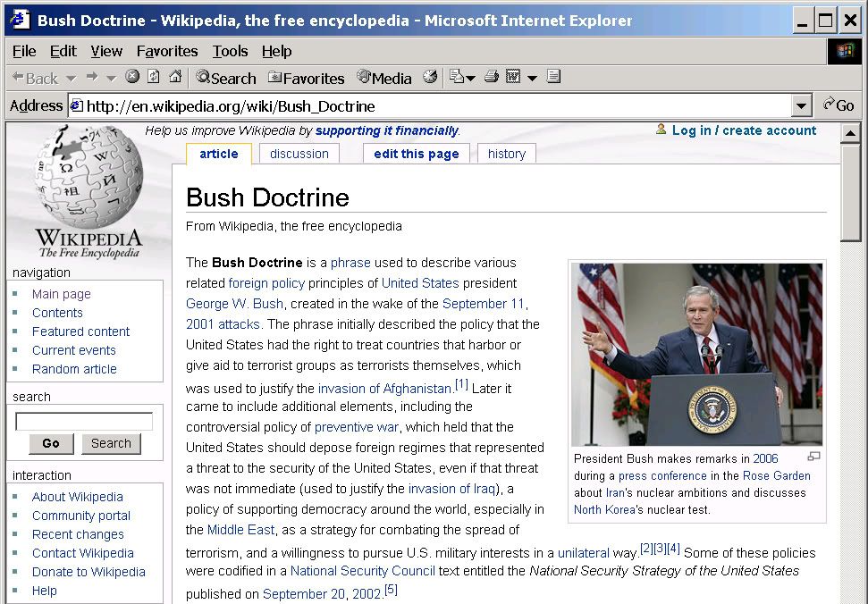Click the Back arrow toolbar icon
Viewport: 868px width, 604px height.
coord(34,78)
